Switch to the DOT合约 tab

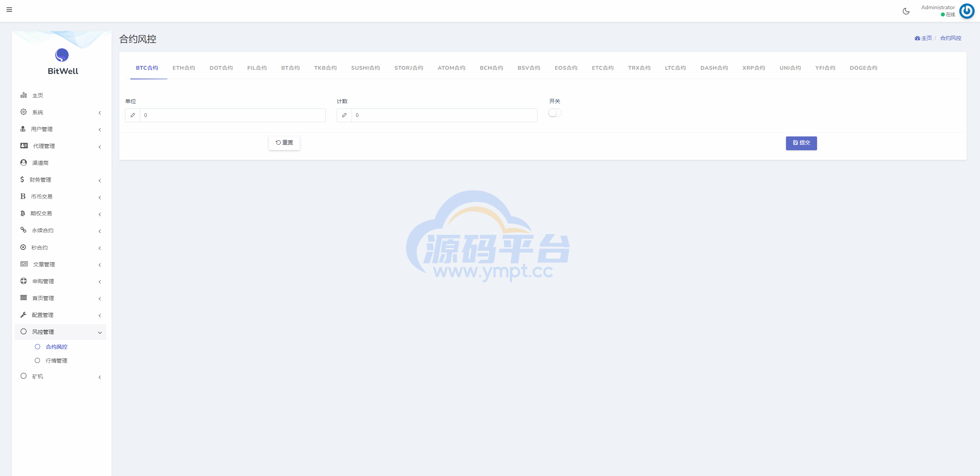coord(221,68)
